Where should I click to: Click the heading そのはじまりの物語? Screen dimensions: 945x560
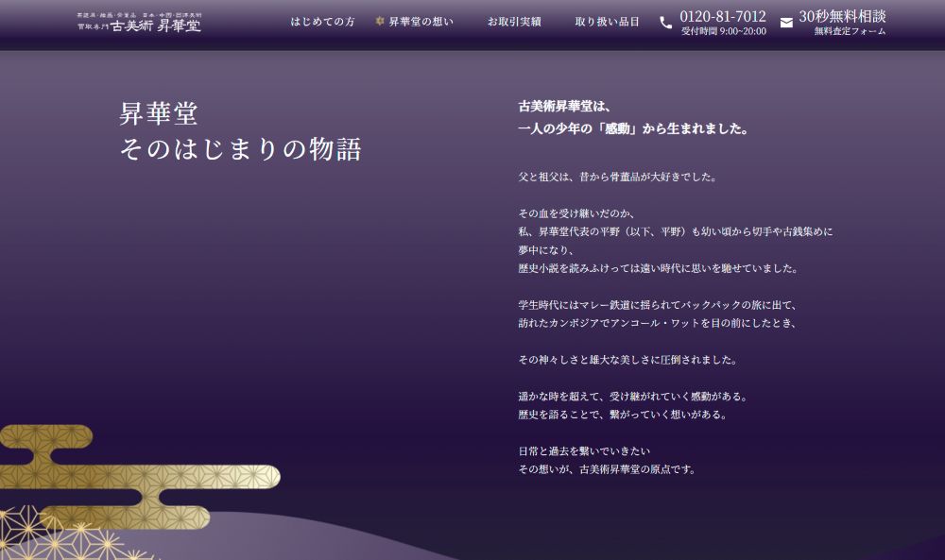pos(240,149)
